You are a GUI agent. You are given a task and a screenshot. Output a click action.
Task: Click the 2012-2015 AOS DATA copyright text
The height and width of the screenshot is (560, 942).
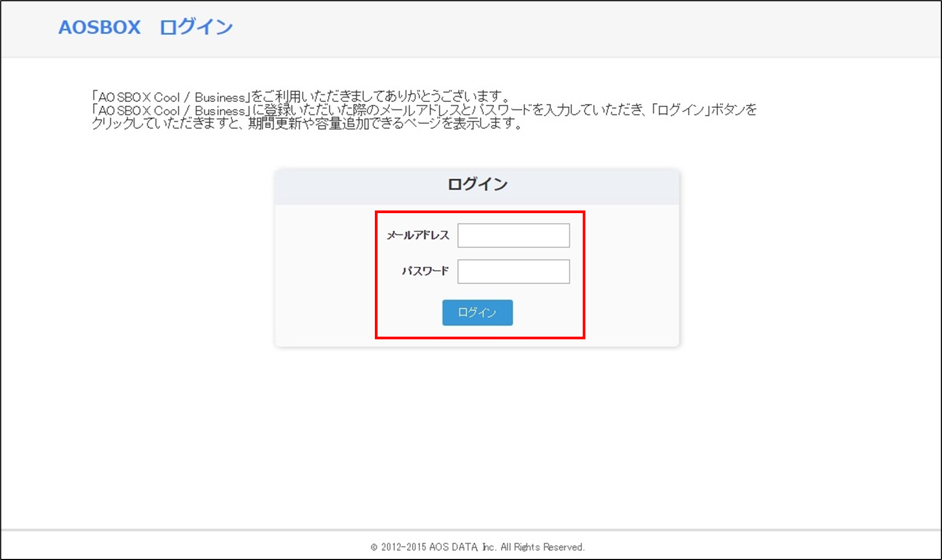[x=477, y=547]
